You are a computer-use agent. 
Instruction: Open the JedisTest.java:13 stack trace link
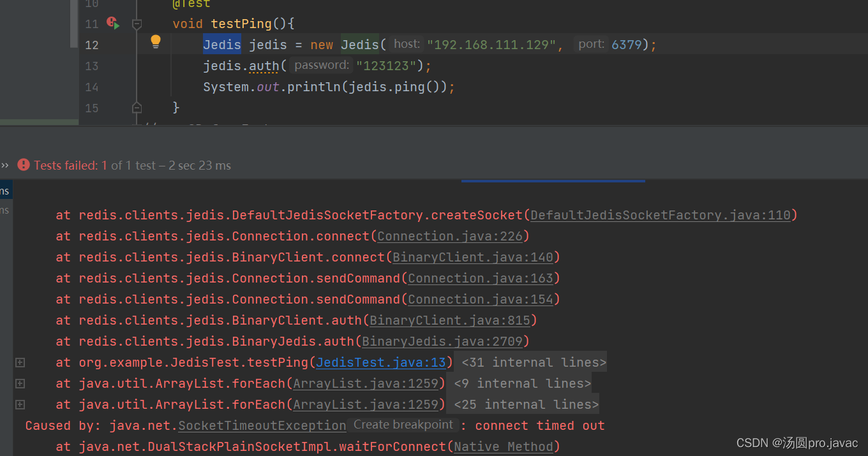(x=380, y=362)
